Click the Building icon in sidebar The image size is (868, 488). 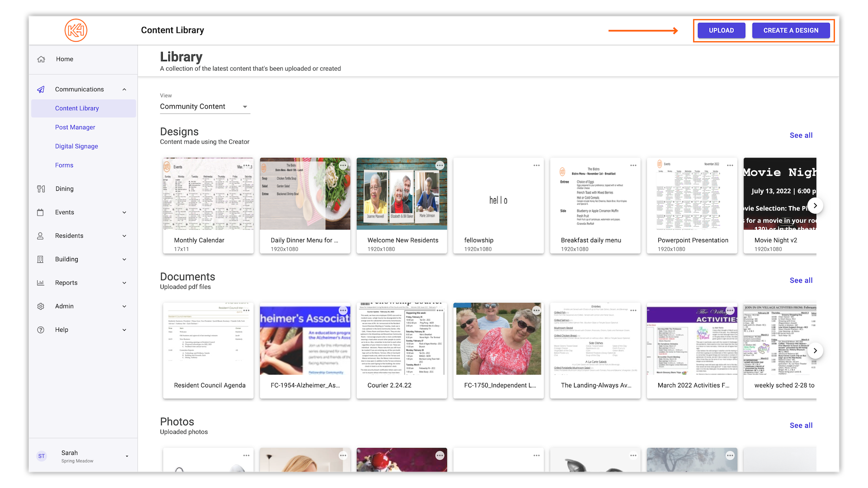pos(40,259)
